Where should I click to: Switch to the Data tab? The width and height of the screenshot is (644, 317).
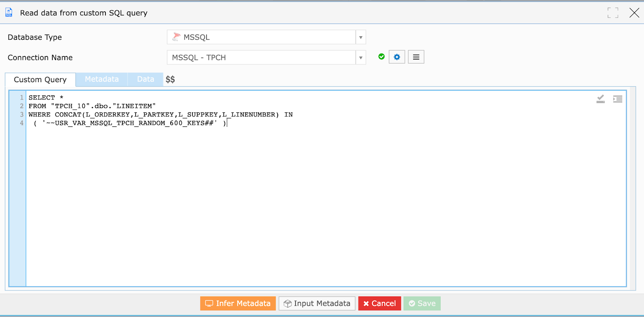(x=146, y=79)
